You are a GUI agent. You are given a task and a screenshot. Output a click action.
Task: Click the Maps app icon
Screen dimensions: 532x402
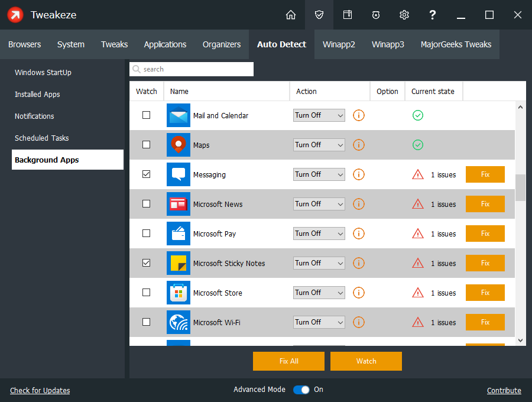point(179,145)
